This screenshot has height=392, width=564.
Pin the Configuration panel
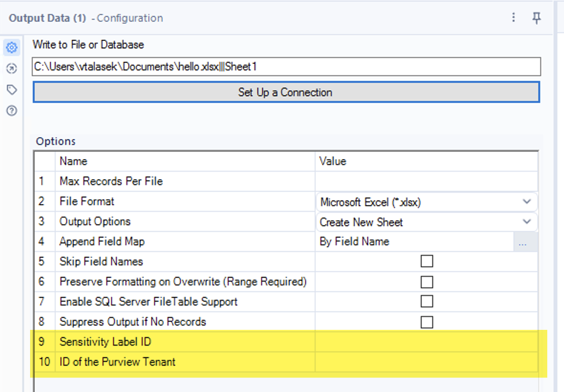[537, 18]
